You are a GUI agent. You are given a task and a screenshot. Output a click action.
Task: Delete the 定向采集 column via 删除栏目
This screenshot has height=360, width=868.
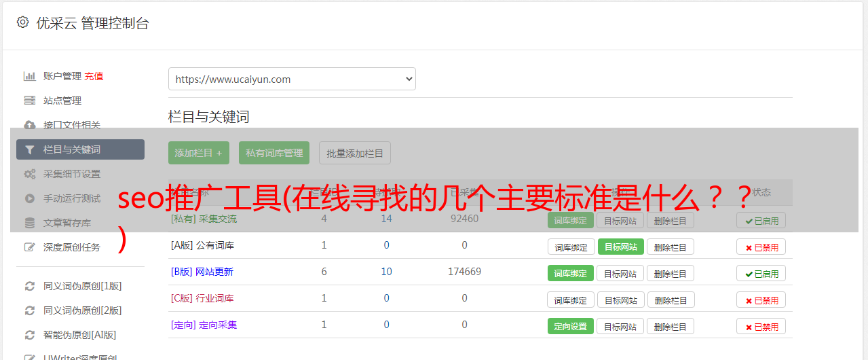click(671, 327)
